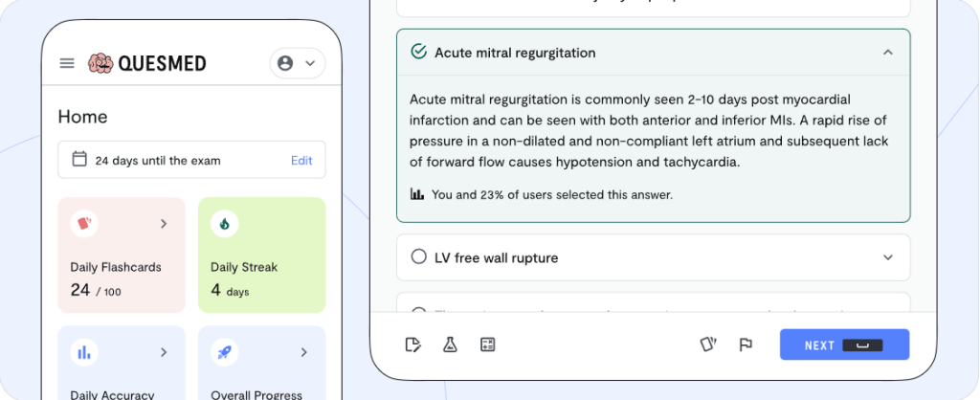Open the user account dropdown
This screenshot has width=980, height=400.
[297, 63]
